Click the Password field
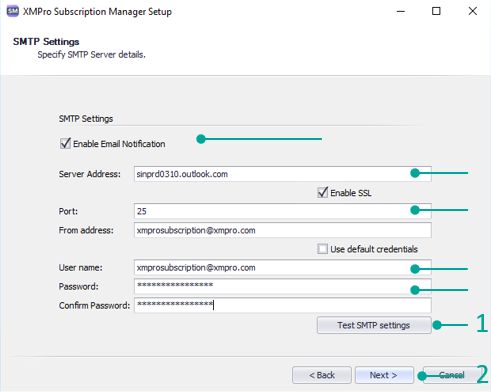491x392 pixels. [x=283, y=286]
